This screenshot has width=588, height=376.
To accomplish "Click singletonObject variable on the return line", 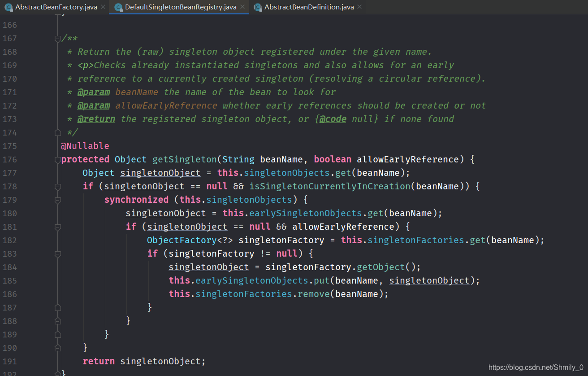I will [160, 361].
